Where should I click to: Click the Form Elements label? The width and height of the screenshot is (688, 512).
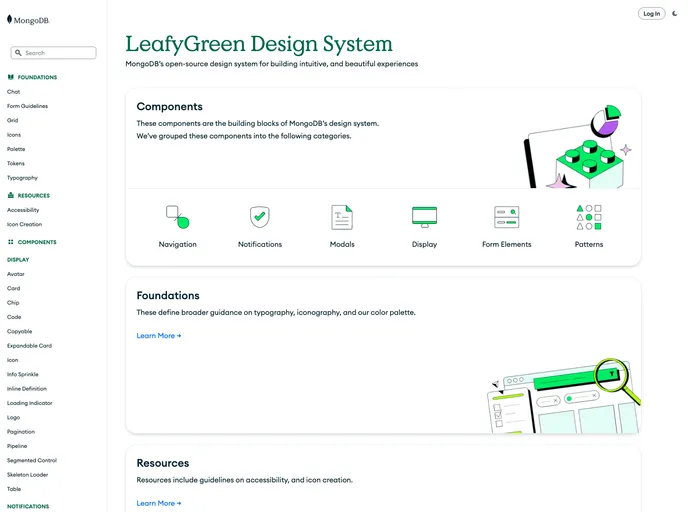506,244
